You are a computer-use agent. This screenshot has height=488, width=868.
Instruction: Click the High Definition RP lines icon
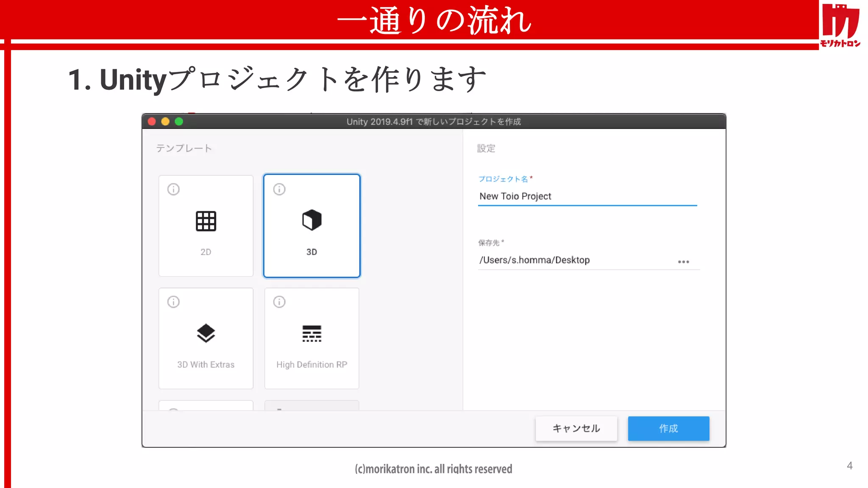pyautogui.click(x=312, y=334)
